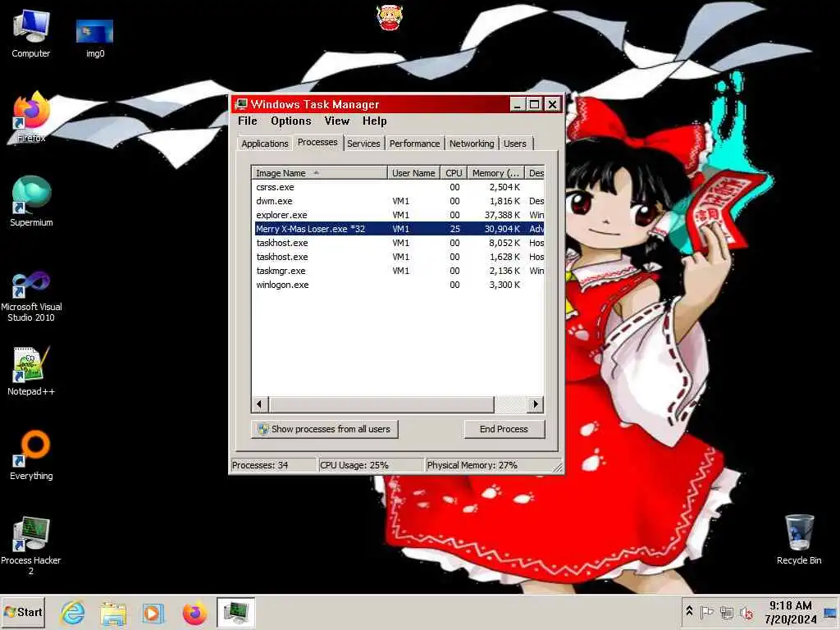This screenshot has width=840, height=630.
Task: Launch Firefox from the desktop shortcut
Action: pos(31,116)
